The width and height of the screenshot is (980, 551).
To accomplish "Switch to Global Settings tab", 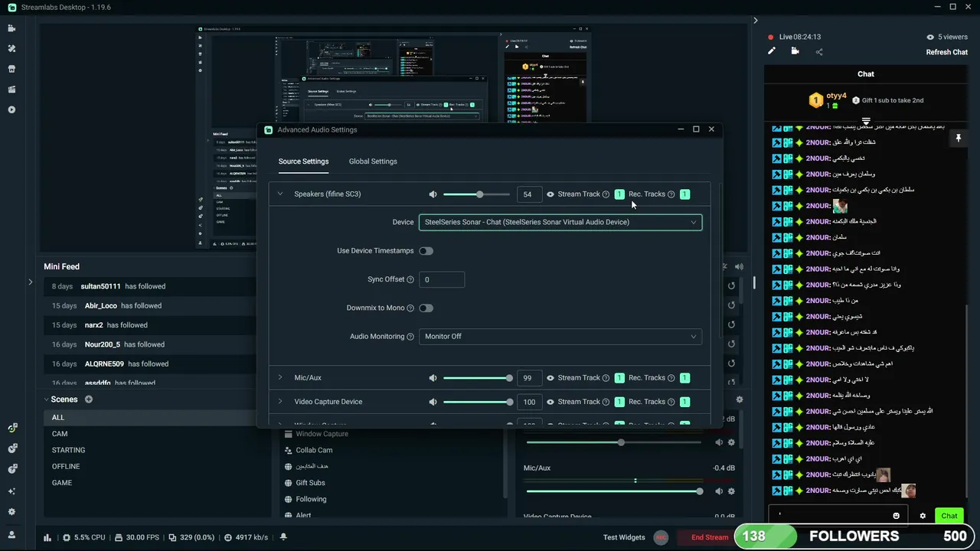I will (373, 161).
